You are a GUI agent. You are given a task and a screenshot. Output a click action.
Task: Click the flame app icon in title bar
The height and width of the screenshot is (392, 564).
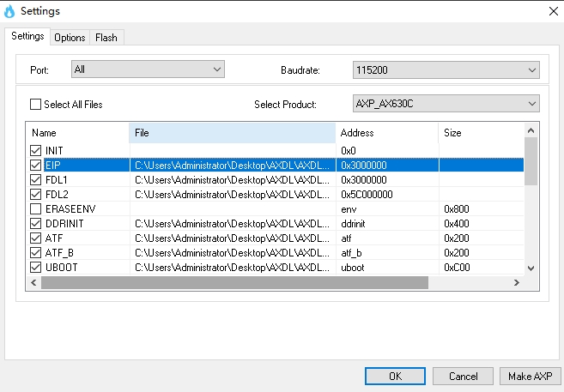(9, 11)
